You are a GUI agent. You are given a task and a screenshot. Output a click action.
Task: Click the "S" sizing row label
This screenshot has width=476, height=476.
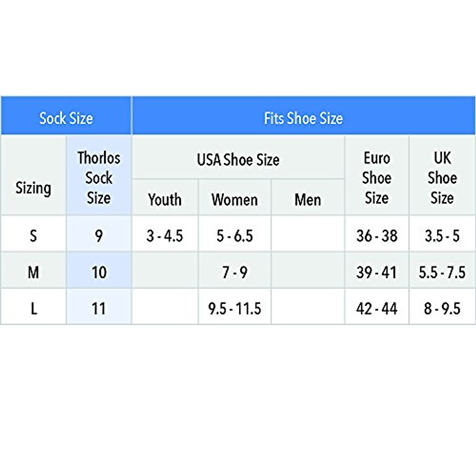coord(33,236)
